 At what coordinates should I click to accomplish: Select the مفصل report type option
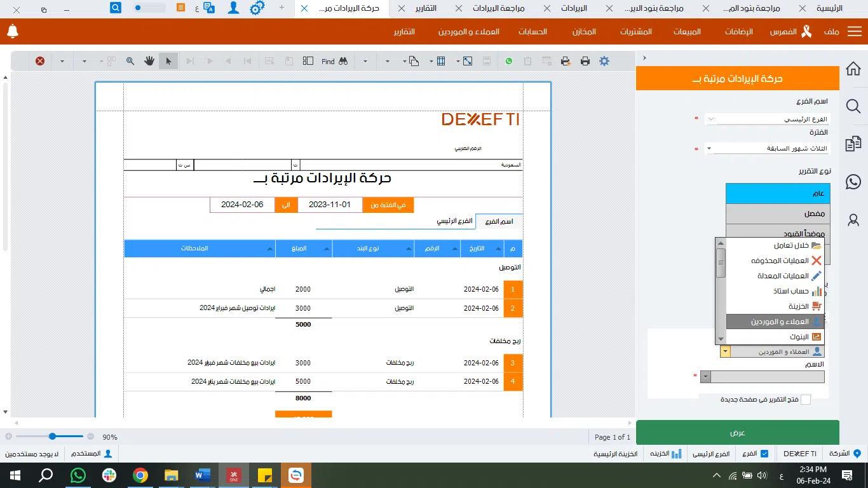(778, 213)
